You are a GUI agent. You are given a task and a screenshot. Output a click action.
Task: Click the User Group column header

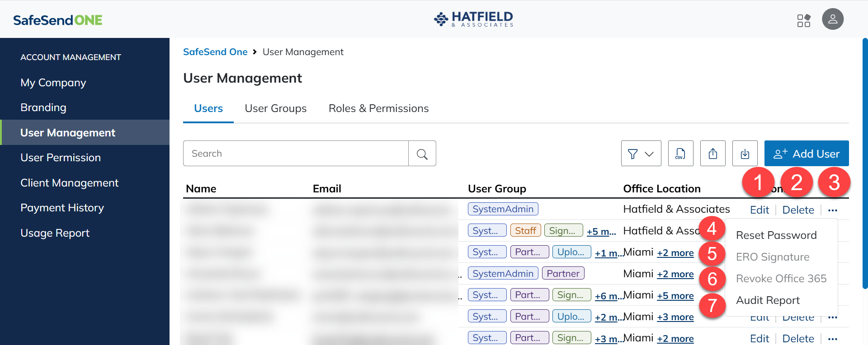[x=497, y=189]
